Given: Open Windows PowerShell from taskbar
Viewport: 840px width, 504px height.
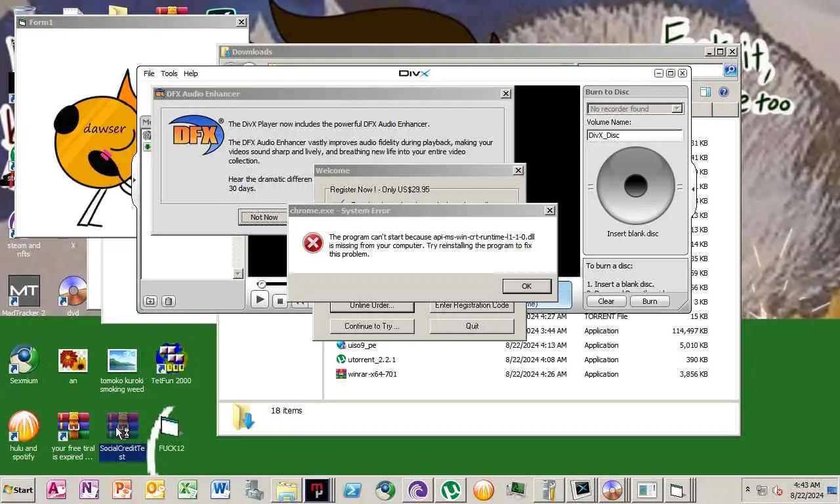Looking at the screenshot, I should (x=352, y=490).
